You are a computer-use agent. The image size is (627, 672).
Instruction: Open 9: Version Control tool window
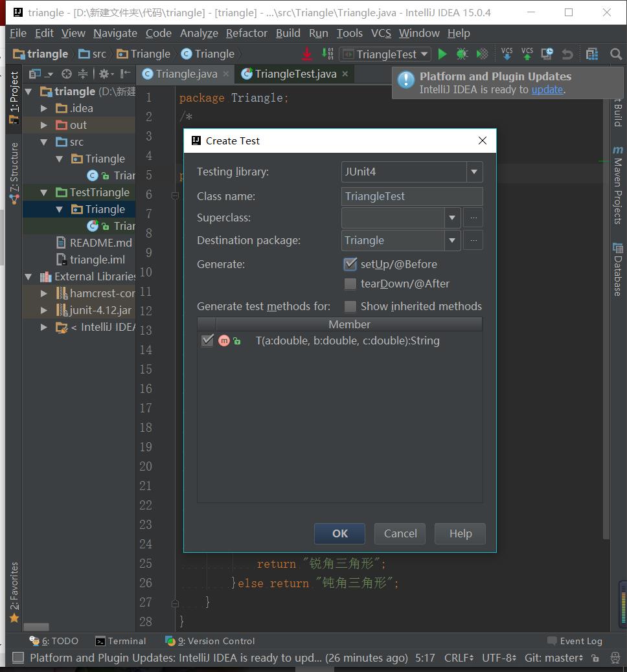pyautogui.click(x=210, y=641)
